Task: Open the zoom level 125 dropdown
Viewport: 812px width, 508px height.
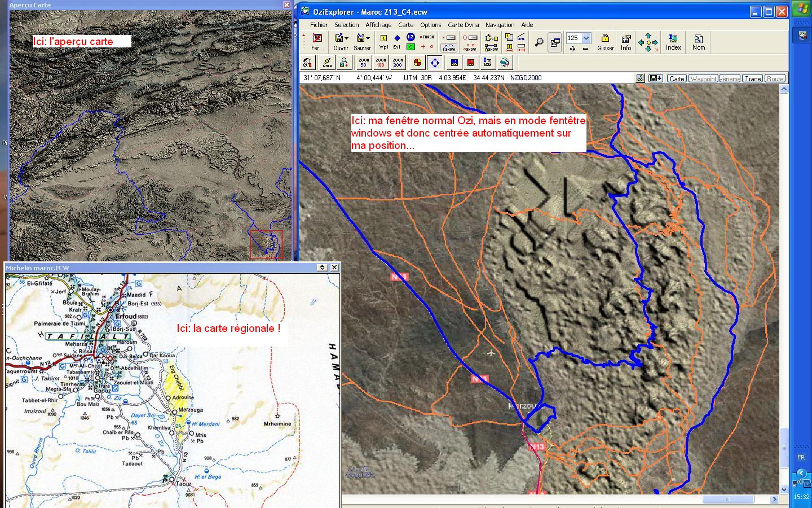Action: [x=586, y=38]
